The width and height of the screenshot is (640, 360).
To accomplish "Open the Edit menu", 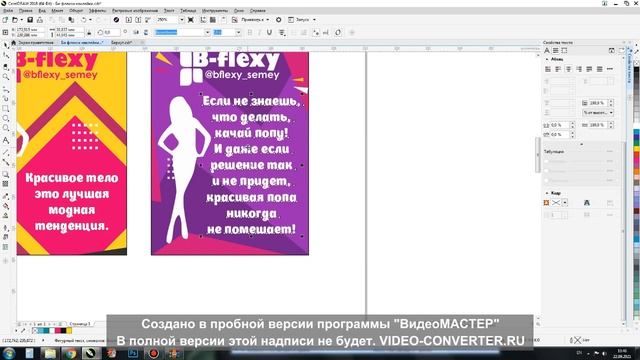I will tap(25, 11).
